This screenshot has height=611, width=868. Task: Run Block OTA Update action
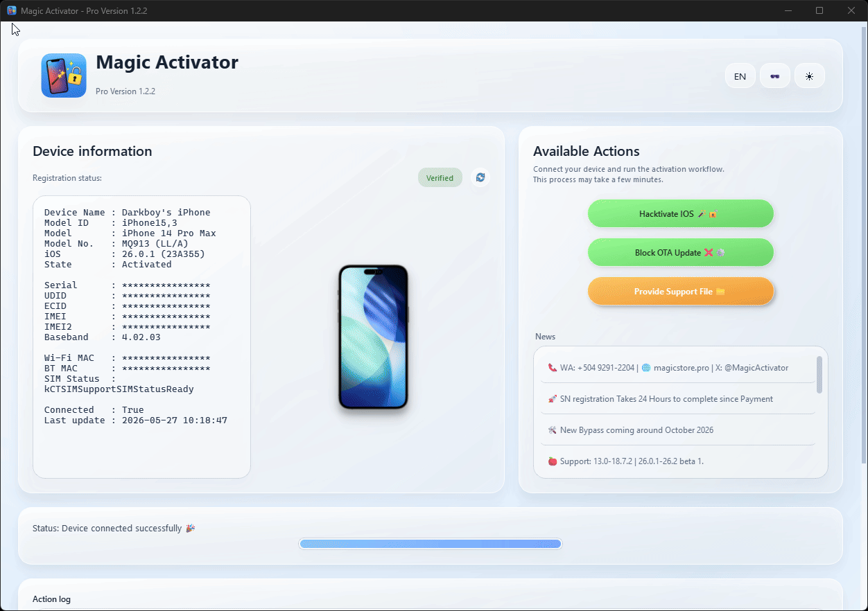pos(680,253)
